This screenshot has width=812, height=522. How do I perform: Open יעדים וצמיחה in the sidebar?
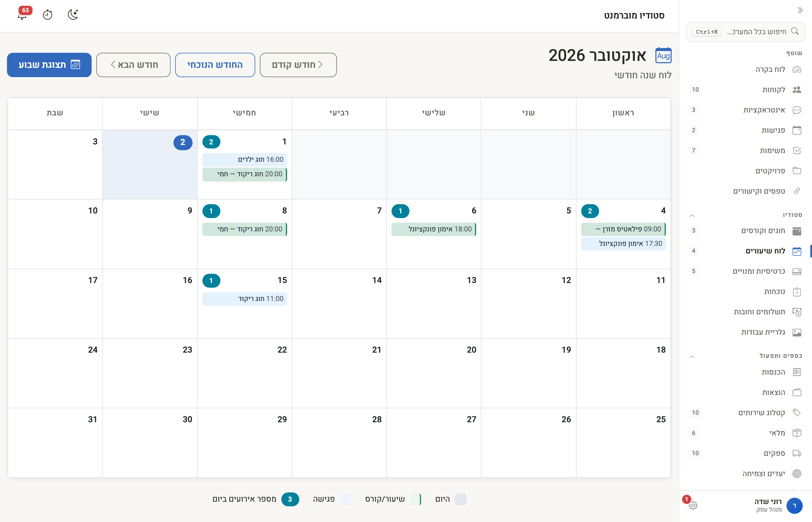pyautogui.click(x=745, y=474)
